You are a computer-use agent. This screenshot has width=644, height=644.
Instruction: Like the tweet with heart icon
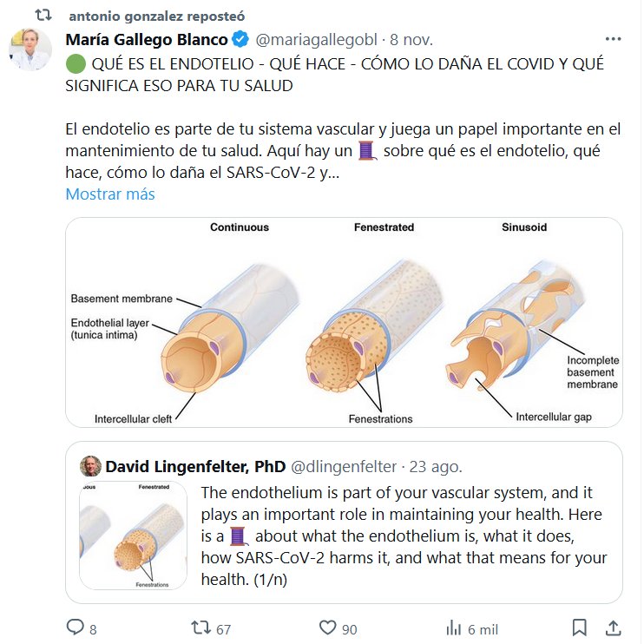[x=327, y=628]
